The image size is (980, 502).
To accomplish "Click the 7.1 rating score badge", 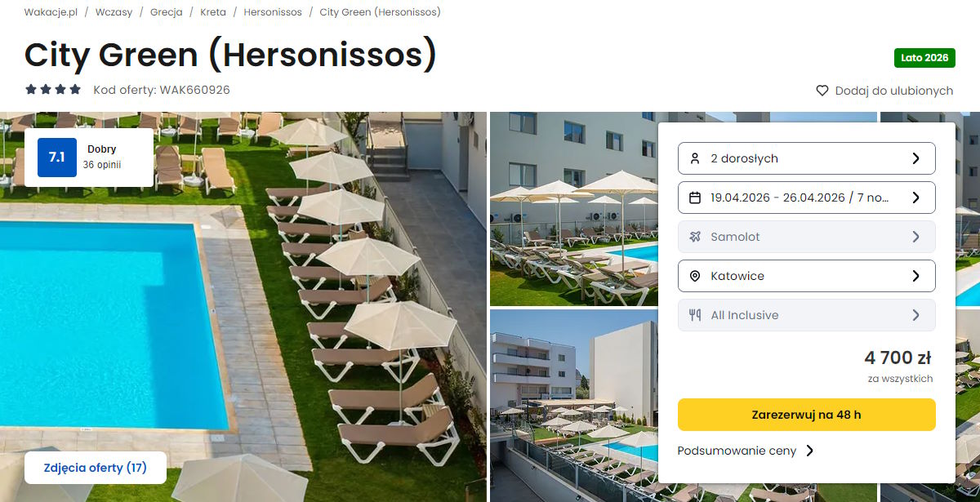I will tap(57, 158).
